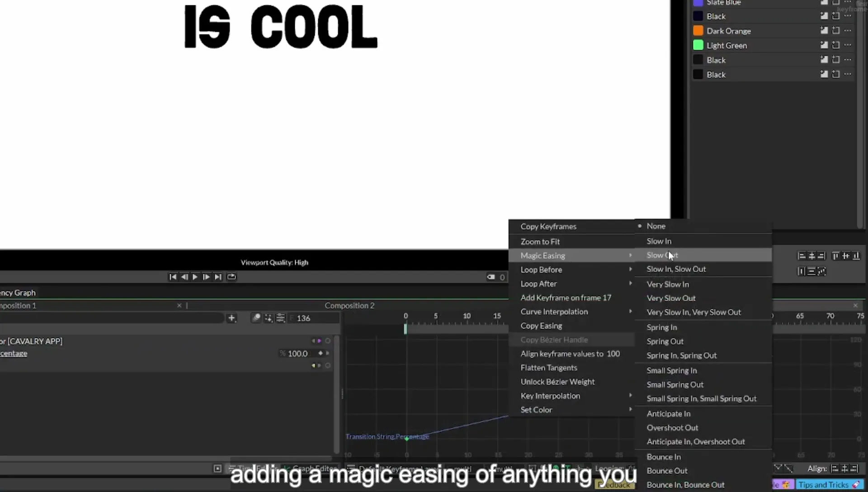
Task: Switch to the Composition 2 tab
Action: 349,306
